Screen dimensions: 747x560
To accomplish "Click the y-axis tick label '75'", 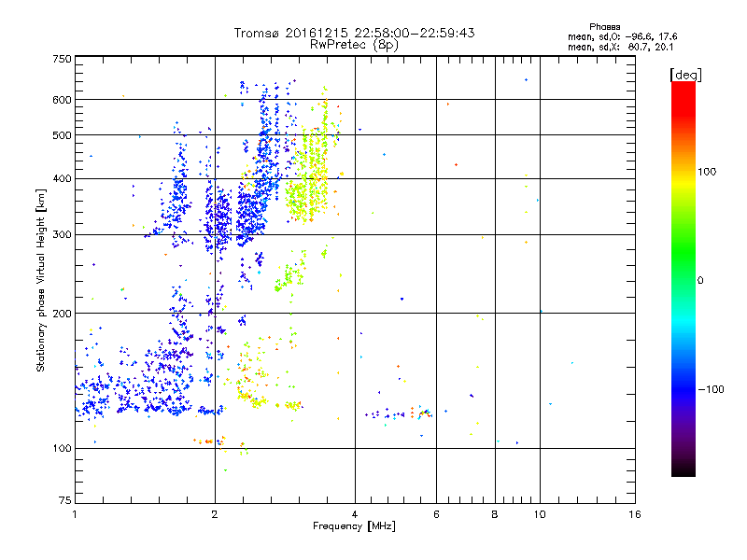I will coord(65,500).
